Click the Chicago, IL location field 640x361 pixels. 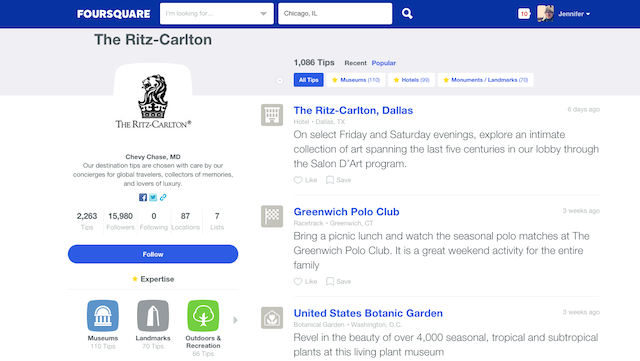(335, 13)
